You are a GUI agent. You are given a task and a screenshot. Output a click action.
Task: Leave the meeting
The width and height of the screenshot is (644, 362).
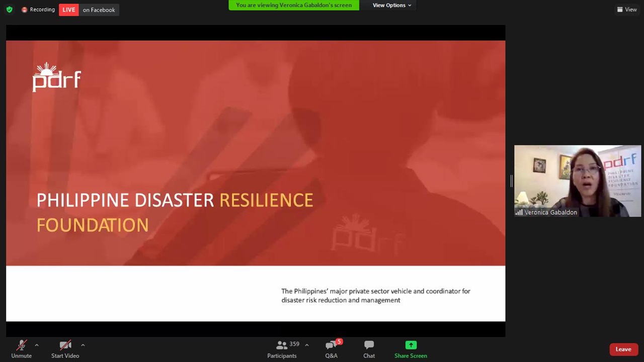(x=623, y=349)
